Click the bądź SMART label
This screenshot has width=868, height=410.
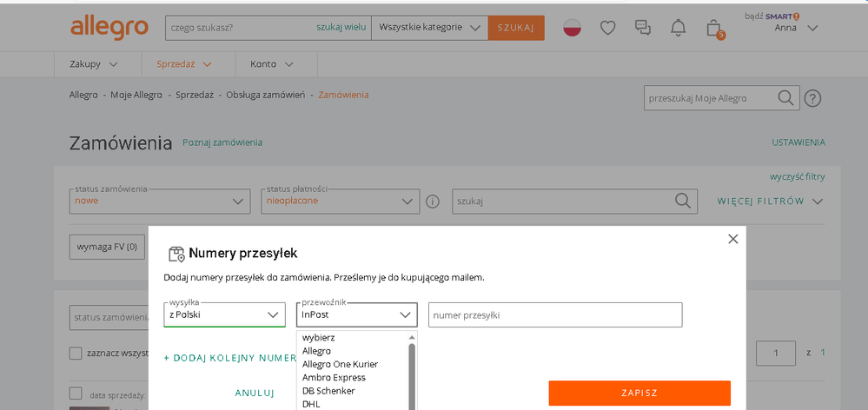tap(772, 16)
